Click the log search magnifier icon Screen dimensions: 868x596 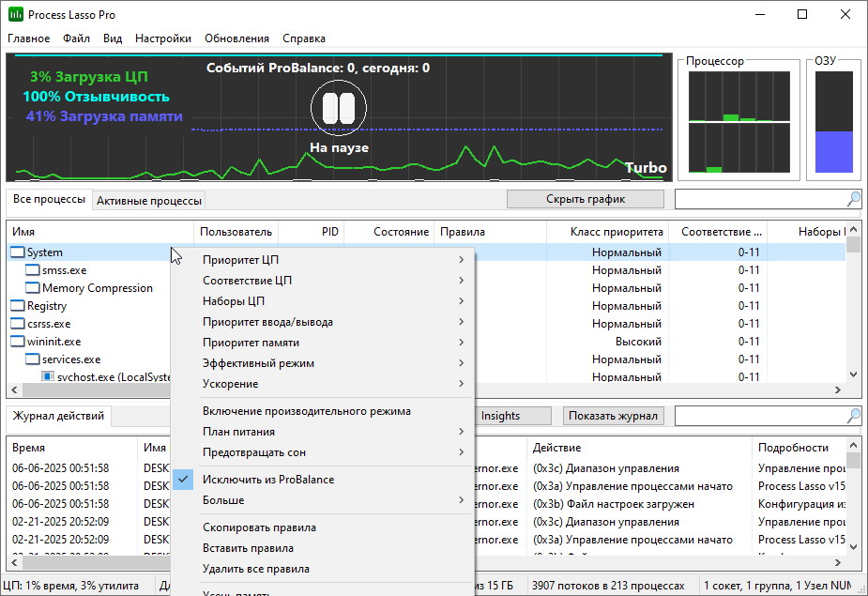(854, 416)
